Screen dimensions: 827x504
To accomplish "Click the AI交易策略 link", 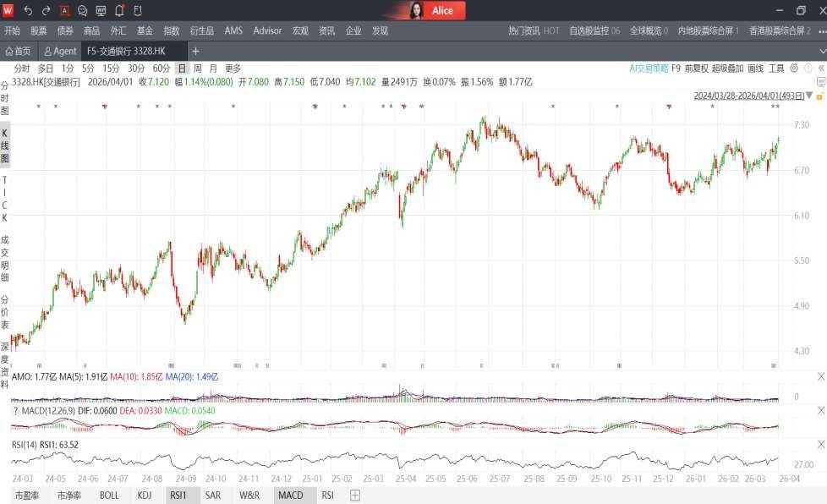I will (x=649, y=68).
